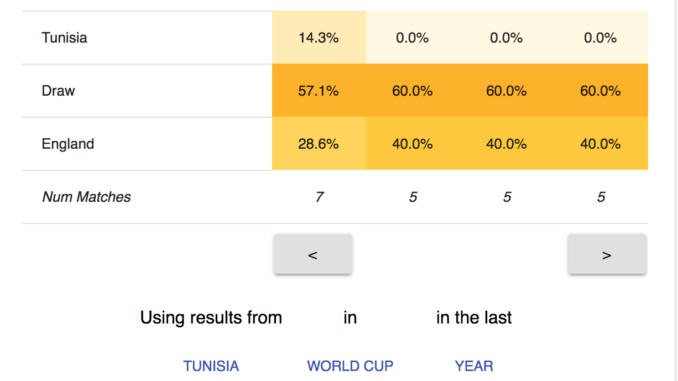Image resolution: width=678 pixels, height=381 pixels.
Task: Click the Tunisia row label
Action: 64,38
